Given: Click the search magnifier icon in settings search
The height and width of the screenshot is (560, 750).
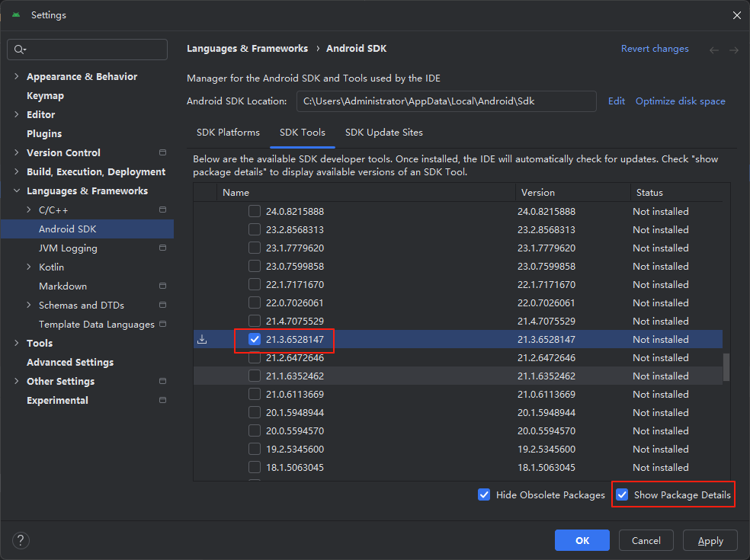Looking at the screenshot, I should tap(20, 50).
